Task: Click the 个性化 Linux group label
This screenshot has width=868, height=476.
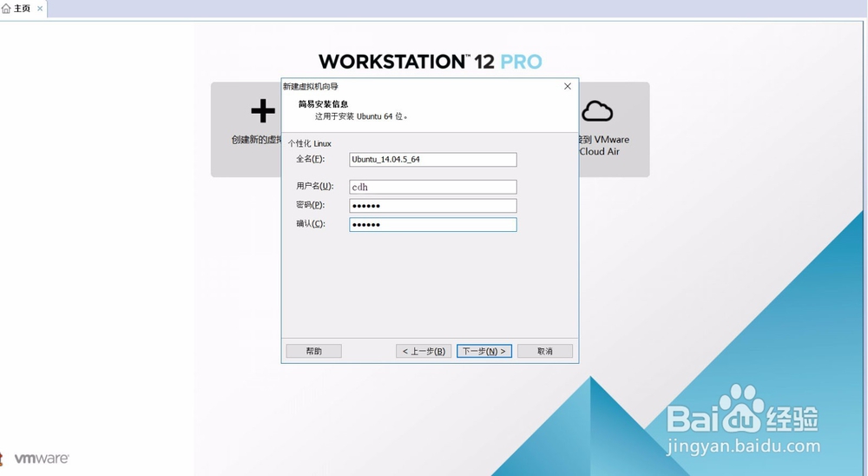Action: [x=310, y=143]
